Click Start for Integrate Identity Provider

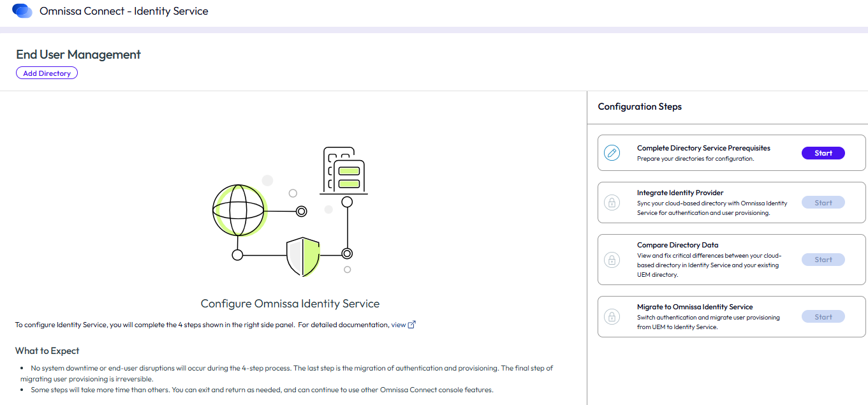[823, 203]
